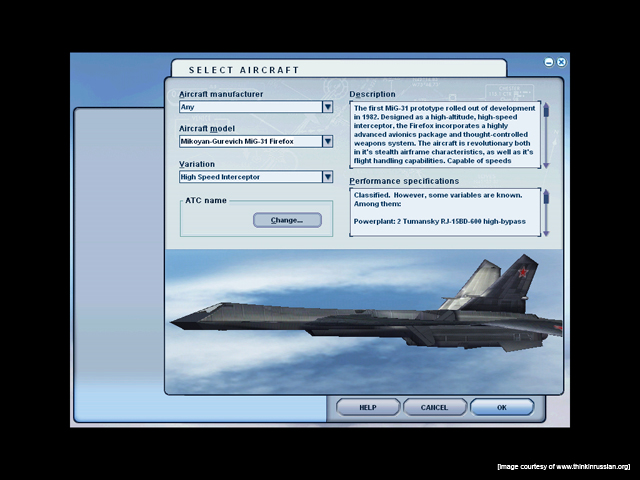Minimize the simulator window
The image size is (640, 480).
(x=549, y=62)
